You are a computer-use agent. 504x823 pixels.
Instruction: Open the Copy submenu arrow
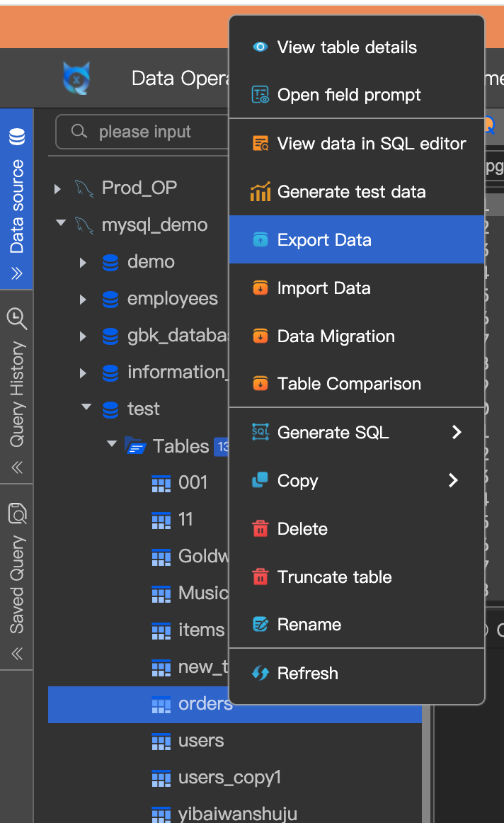pos(454,481)
